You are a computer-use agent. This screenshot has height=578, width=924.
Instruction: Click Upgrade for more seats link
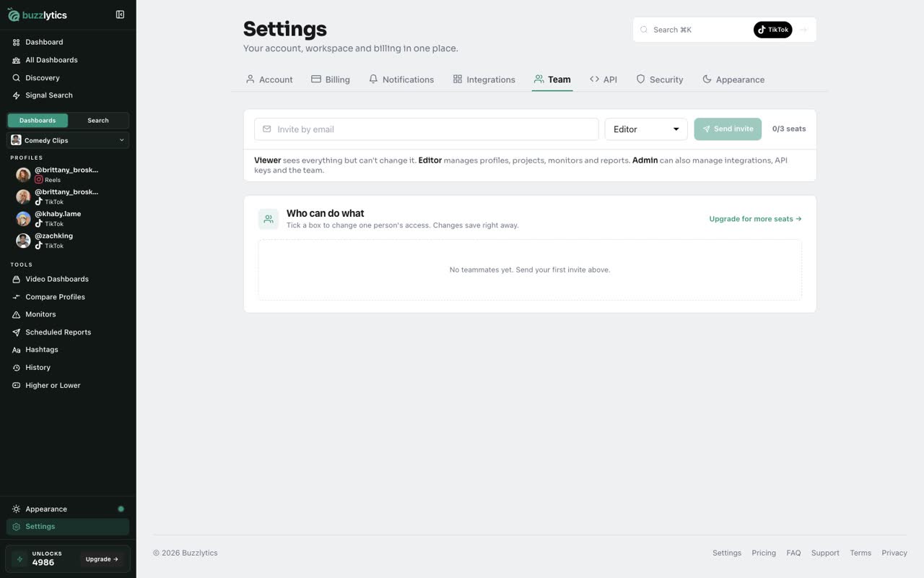[x=755, y=219]
